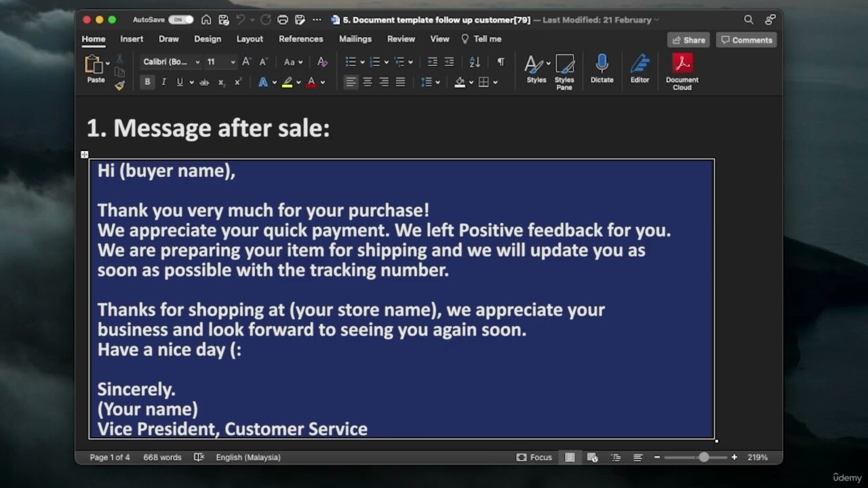Image resolution: width=868 pixels, height=488 pixels.
Task: Expand the borders dropdown arrow
Action: [495, 83]
